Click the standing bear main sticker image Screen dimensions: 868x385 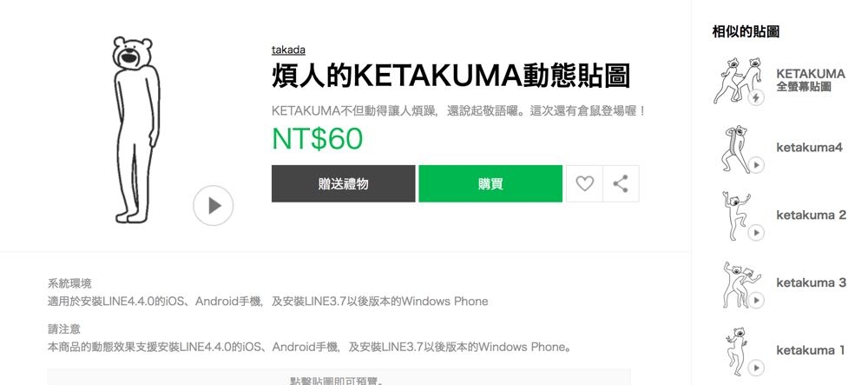click(x=135, y=130)
